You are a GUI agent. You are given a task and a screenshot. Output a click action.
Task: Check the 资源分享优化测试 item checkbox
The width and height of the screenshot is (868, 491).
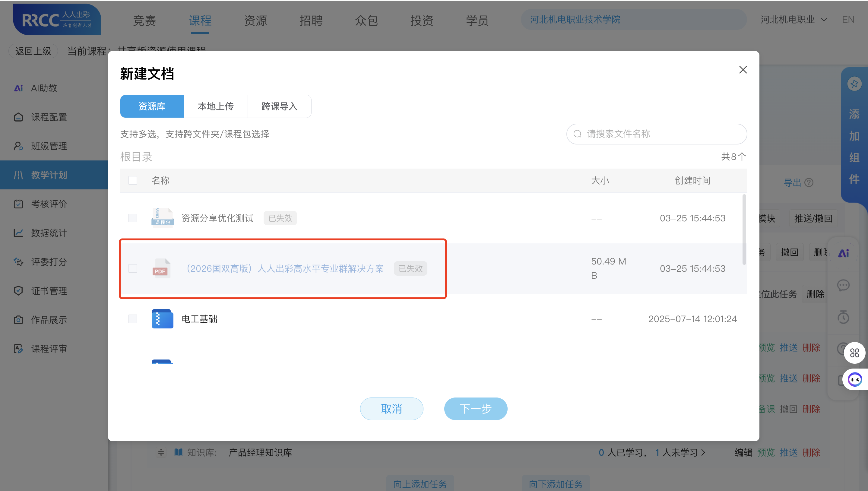[132, 218]
